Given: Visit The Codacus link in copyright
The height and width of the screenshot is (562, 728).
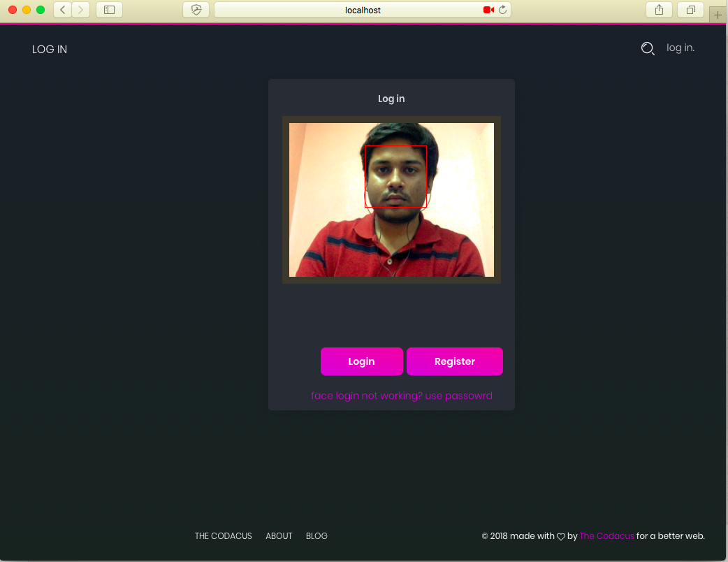Looking at the screenshot, I should [607, 536].
